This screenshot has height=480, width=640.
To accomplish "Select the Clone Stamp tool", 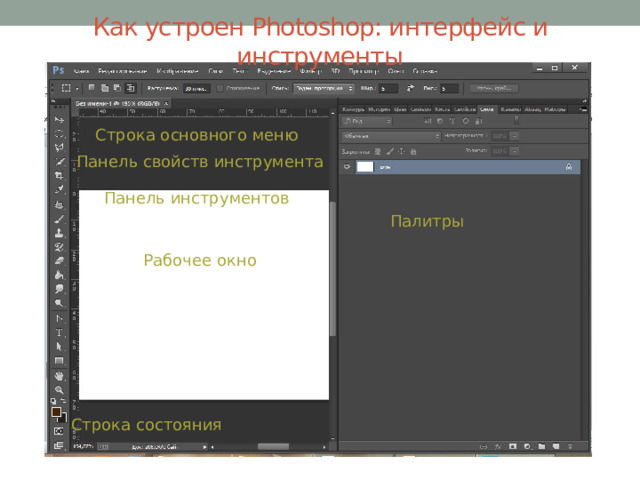I will (x=60, y=233).
